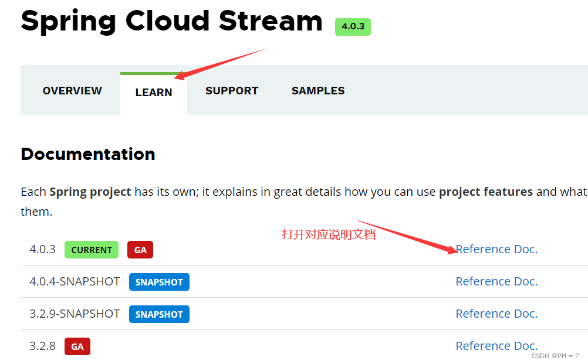Select the LEARN tab
Viewport: 588px width, 364px height.
153,92
